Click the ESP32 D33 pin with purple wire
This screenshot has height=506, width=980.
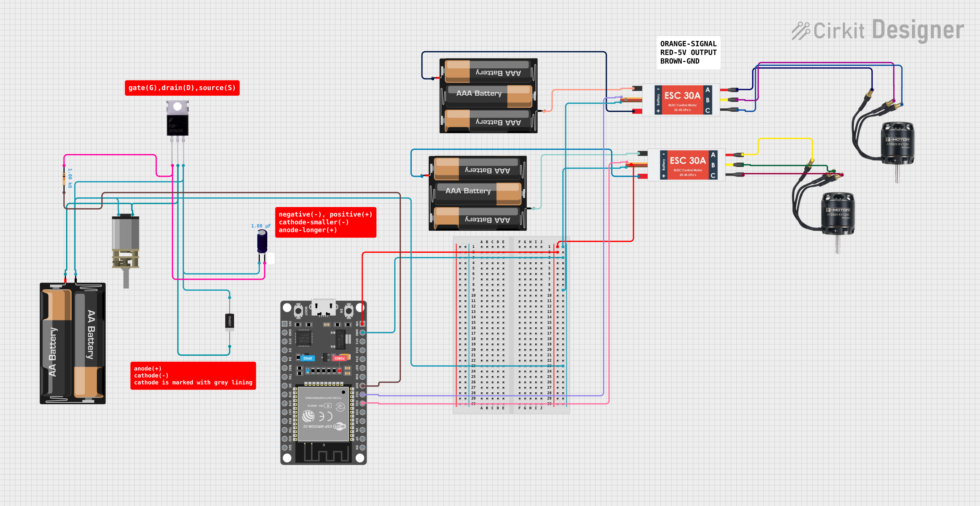(x=362, y=394)
